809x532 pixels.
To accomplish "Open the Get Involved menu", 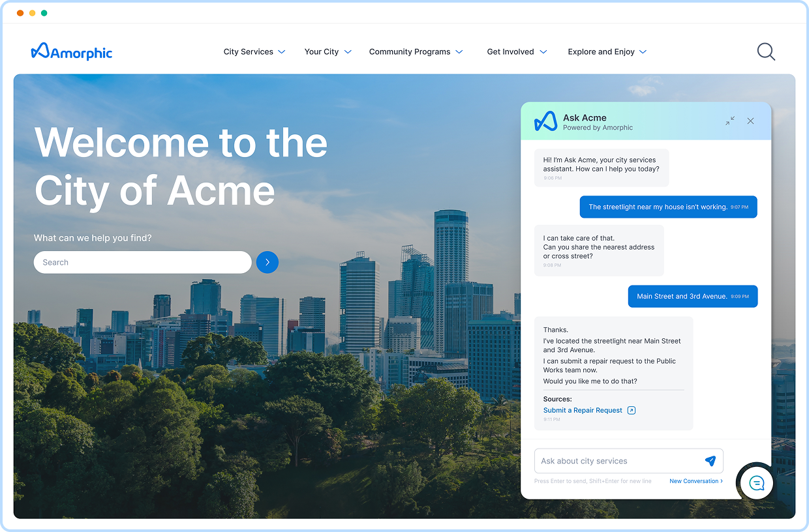I will point(517,52).
